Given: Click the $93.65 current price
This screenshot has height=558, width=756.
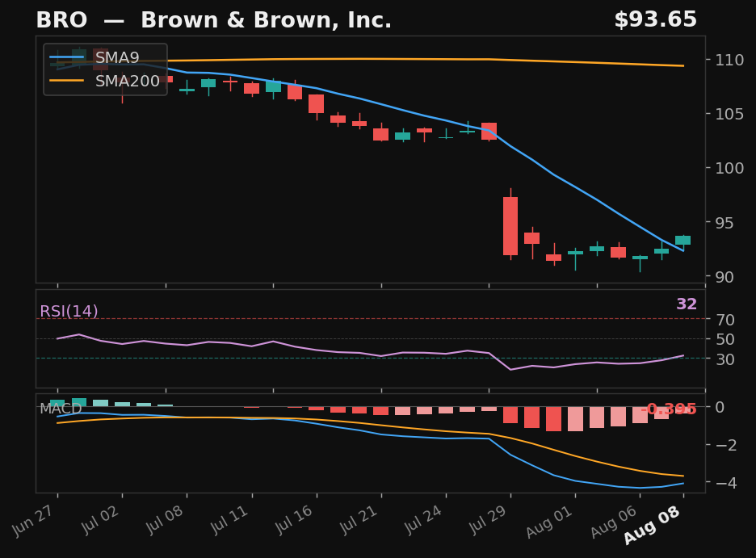Looking at the screenshot, I should [655, 19].
